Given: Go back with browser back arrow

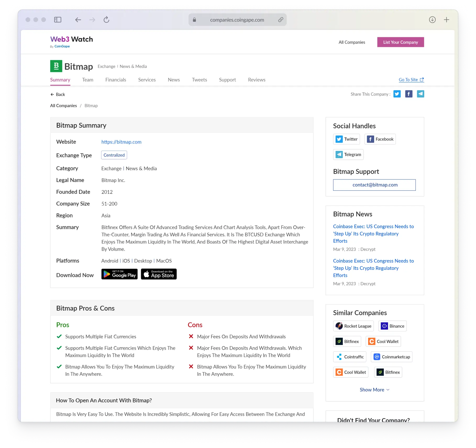Looking at the screenshot, I should pyautogui.click(x=78, y=20).
